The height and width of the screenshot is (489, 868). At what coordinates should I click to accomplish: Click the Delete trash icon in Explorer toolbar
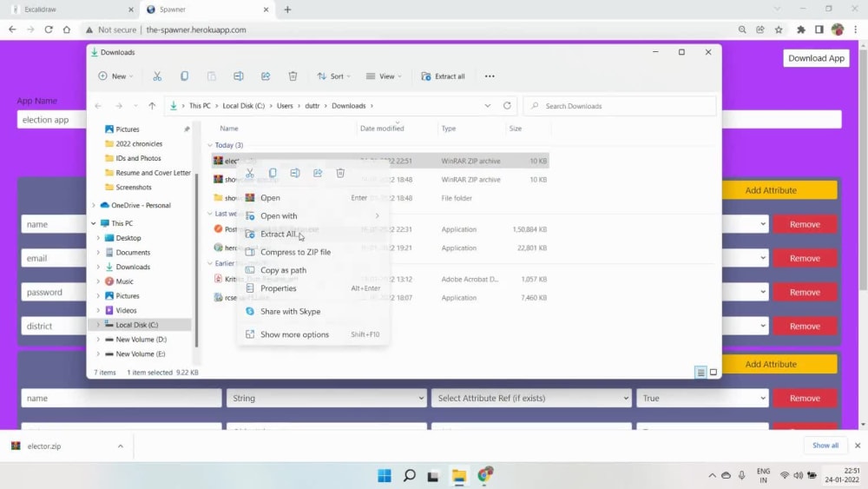click(293, 76)
